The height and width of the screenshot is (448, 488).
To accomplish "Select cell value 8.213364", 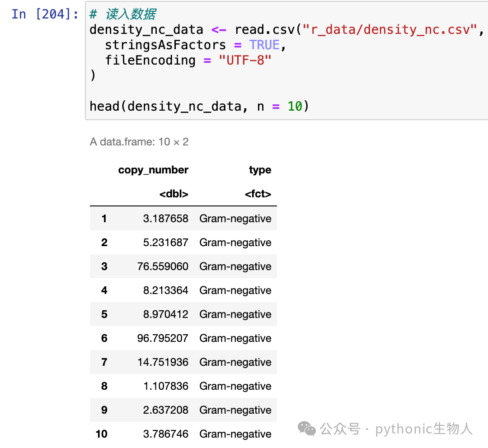I will 165,290.
